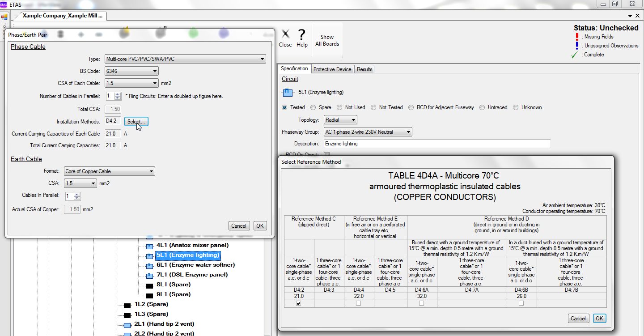This screenshot has width=644, height=336.
Task: Click the black spare icon beside 1L3
Action: (x=127, y=315)
